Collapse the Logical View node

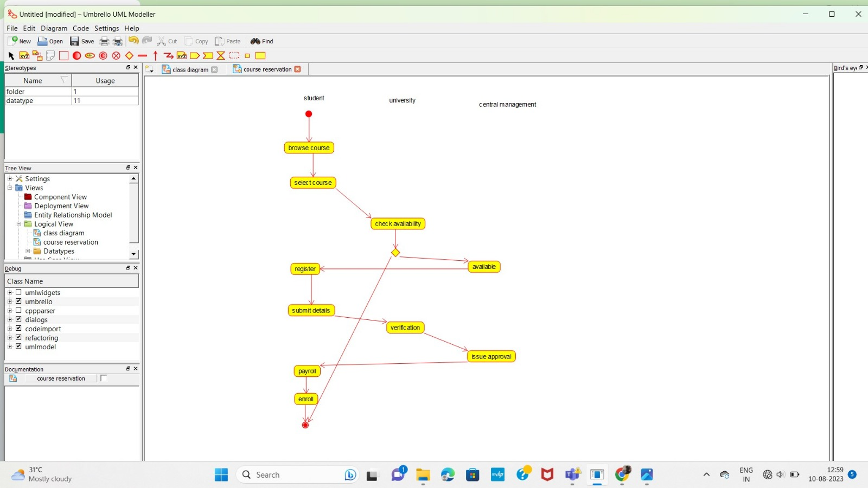(x=19, y=224)
